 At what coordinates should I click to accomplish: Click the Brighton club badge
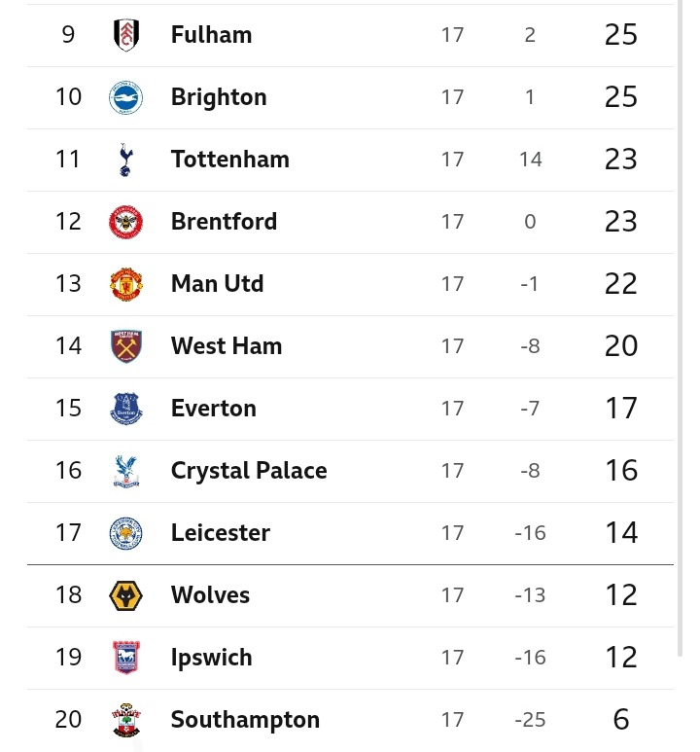tap(125, 97)
